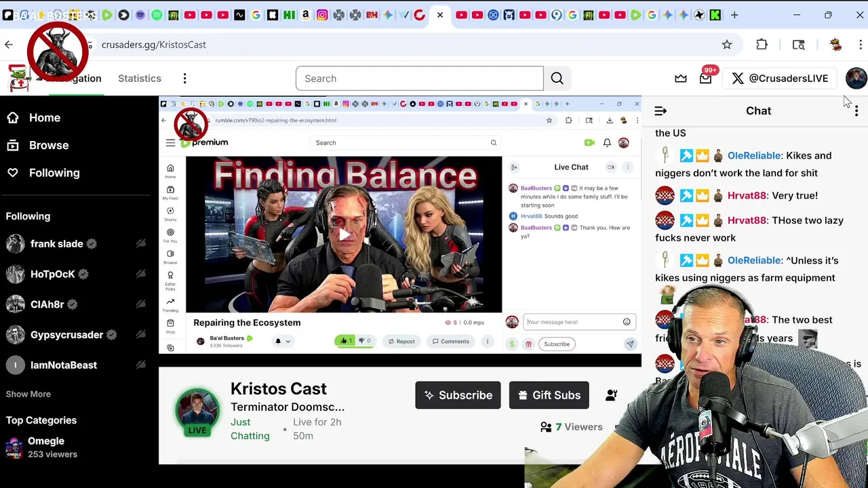Bookmark this page with star icon
Image resolution: width=868 pixels, height=488 pixels.
727,45
